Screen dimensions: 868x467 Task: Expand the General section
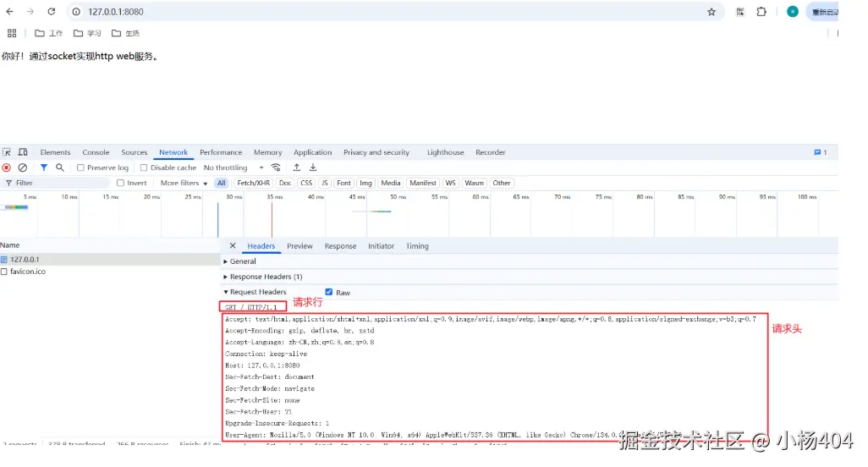pyautogui.click(x=239, y=261)
